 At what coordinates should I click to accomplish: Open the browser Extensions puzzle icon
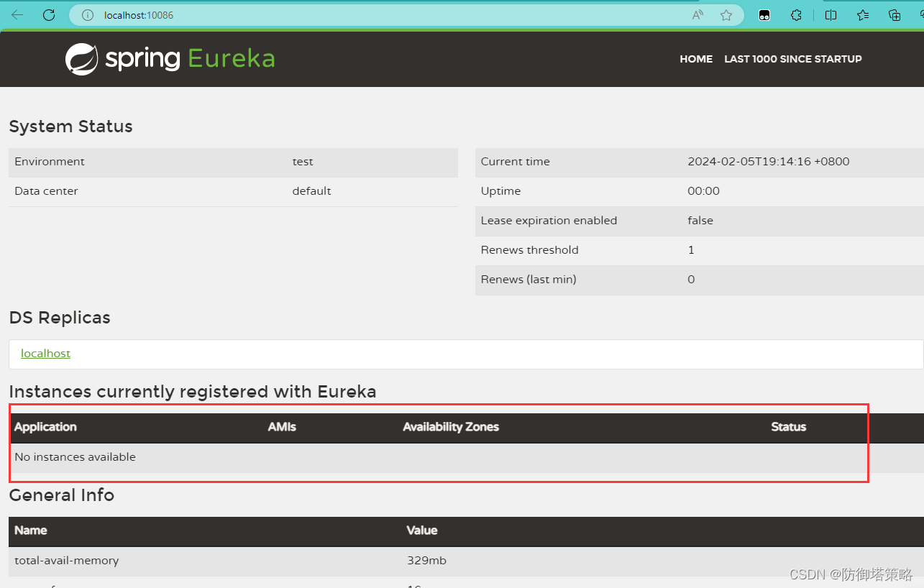796,14
